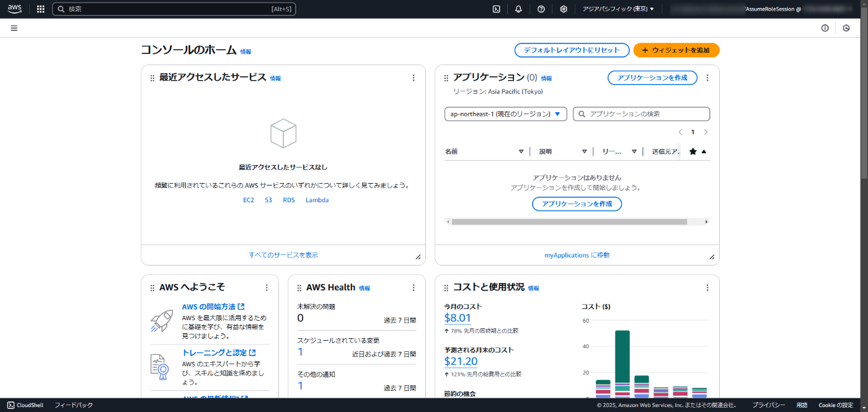This screenshot has width=868, height=412.
Task: Click 情報 link next to コストと使用状況
Action: pos(534,289)
